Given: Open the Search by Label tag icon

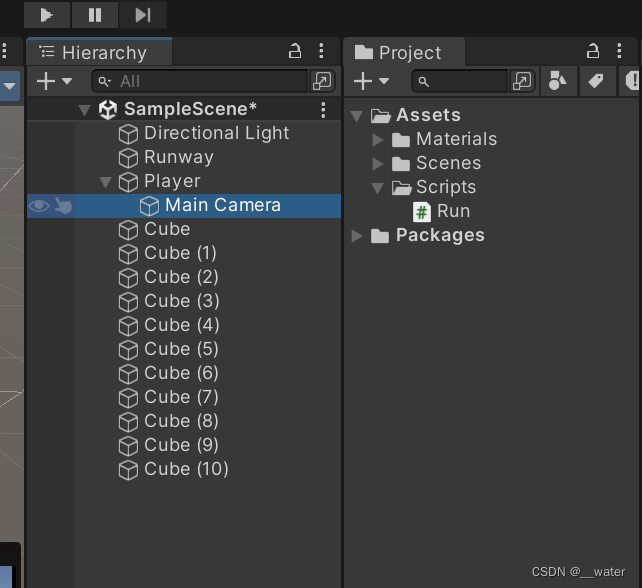Looking at the screenshot, I should (x=596, y=81).
